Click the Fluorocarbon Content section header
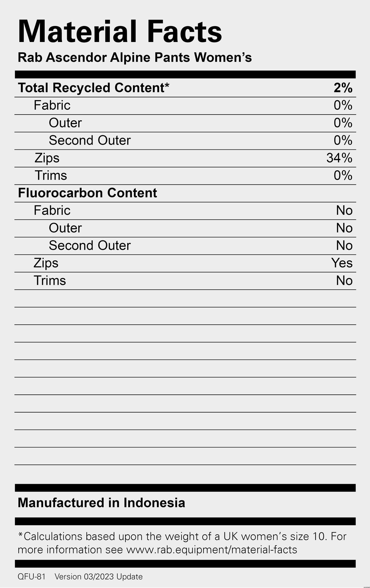The width and height of the screenshot is (370, 588). [87, 193]
